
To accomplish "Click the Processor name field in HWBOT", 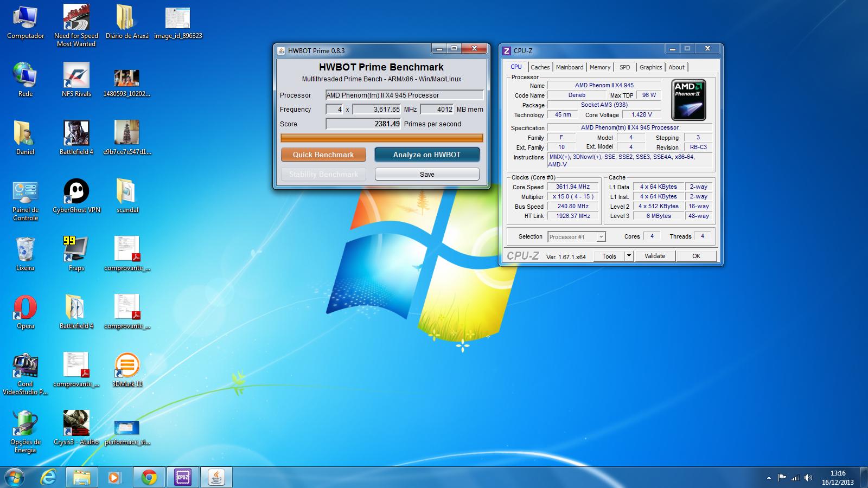I will click(404, 95).
